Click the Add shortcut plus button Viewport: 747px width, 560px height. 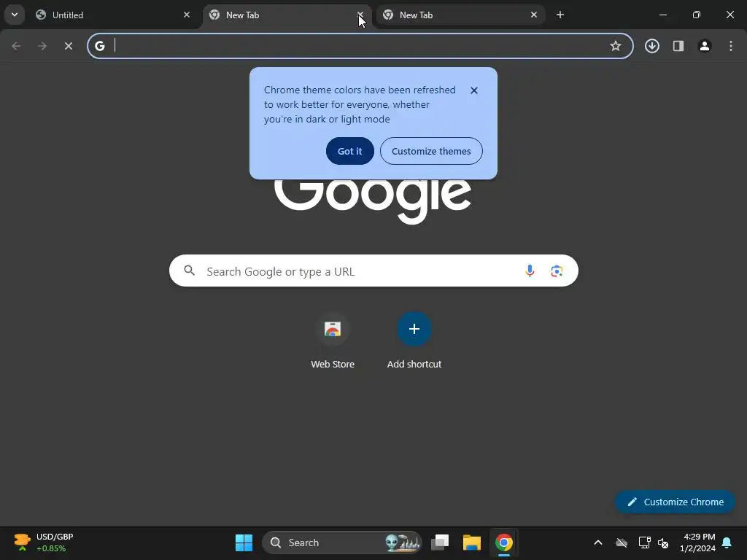click(414, 329)
